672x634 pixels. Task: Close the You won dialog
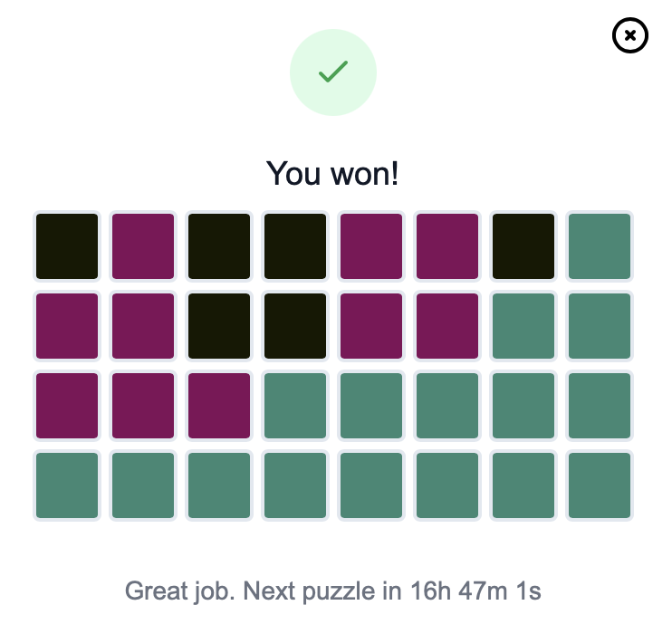629,35
